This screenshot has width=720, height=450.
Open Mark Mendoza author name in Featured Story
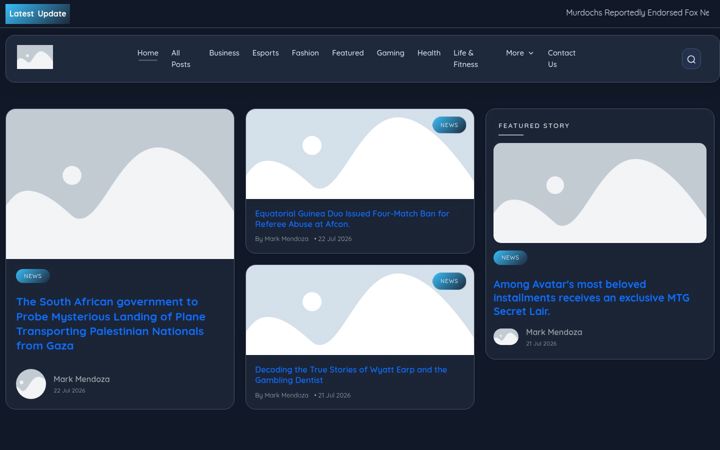554,332
